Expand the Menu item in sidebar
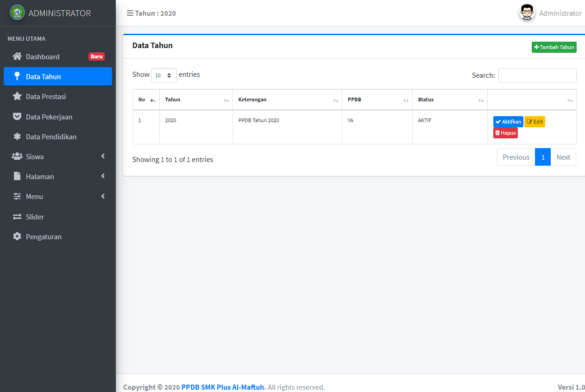Screen dimensions: 585x392 tap(58, 196)
